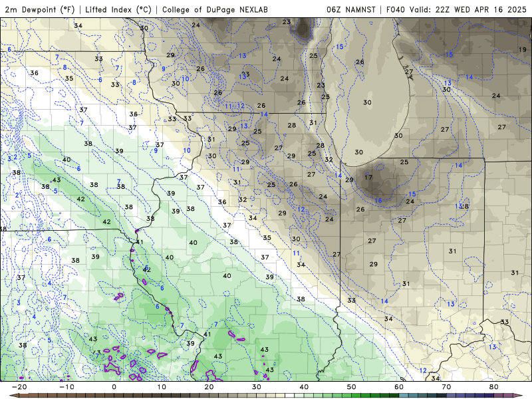Select the blue lifted index contour label '16'
532x399 pixels.
pyautogui.click(x=378, y=201)
